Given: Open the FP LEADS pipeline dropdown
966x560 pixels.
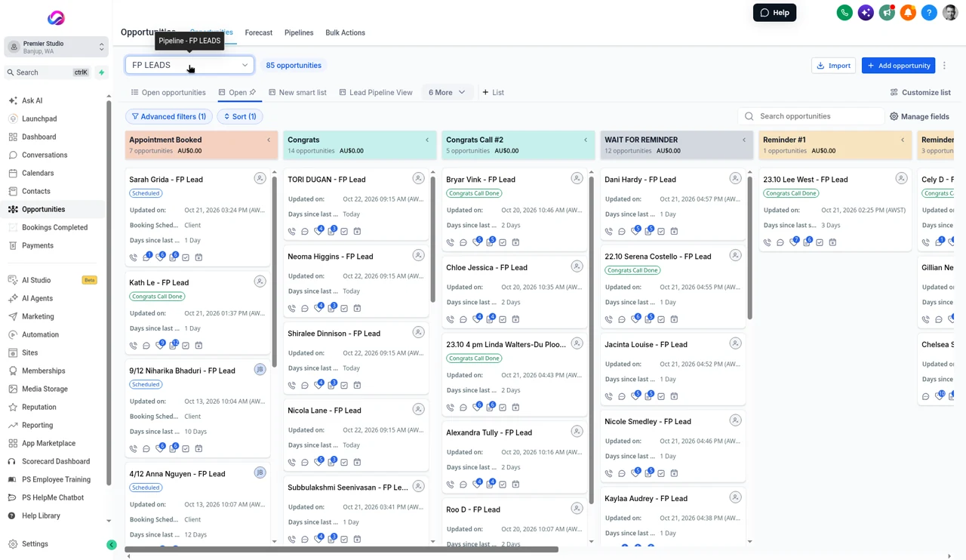Looking at the screenshot, I should [189, 65].
